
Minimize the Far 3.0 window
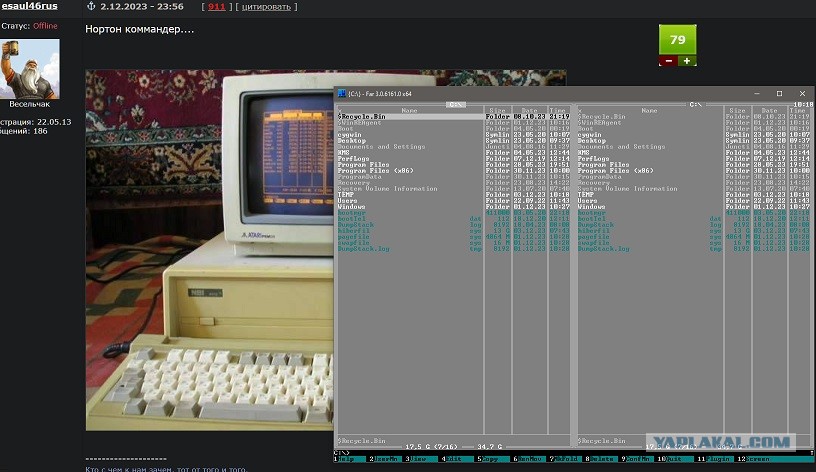(x=757, y=94)
